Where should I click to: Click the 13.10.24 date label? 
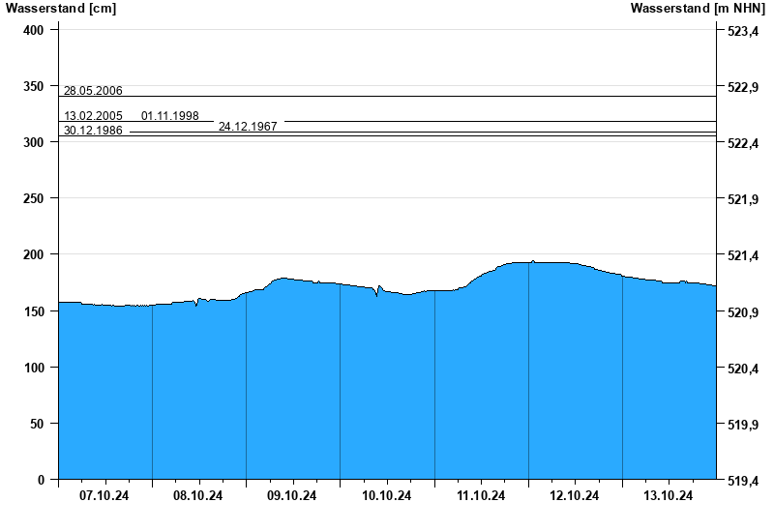click(x=669, y=496)
